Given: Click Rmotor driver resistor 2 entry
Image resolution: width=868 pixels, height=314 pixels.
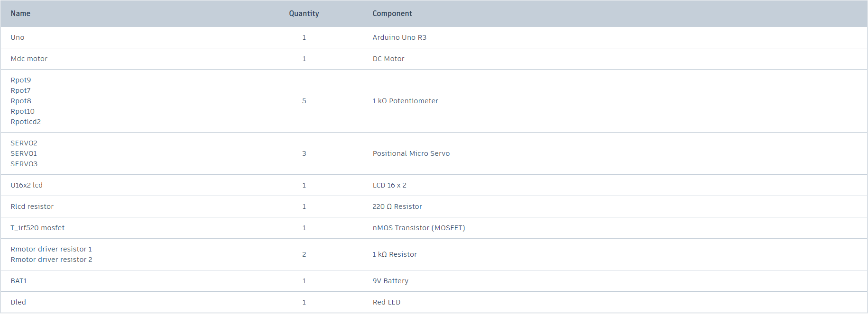Looking at the screenshot, I should click(x=51, y=260).
